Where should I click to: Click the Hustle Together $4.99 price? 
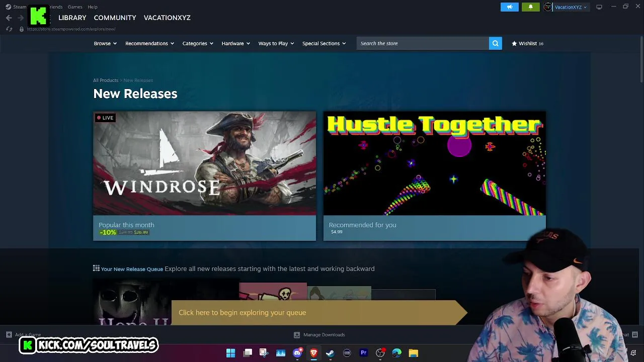tap(337, 232)
